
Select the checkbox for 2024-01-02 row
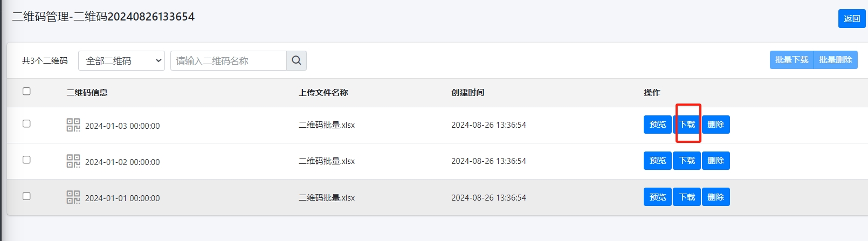click(x=26, y=160)
